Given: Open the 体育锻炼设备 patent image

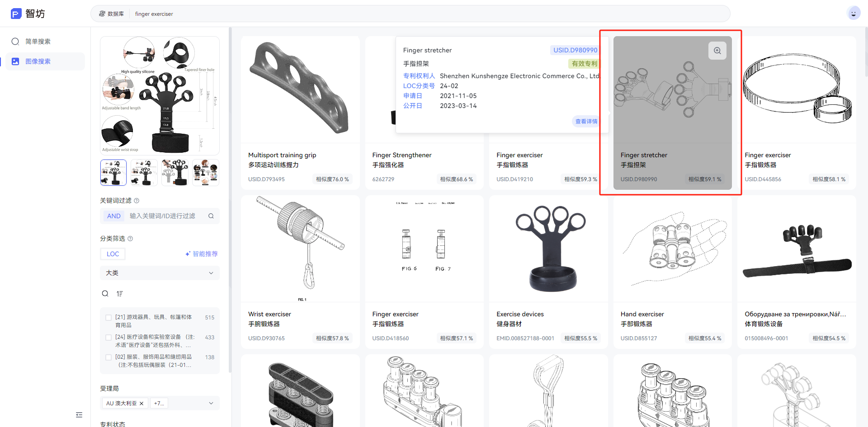Looking at the screenshot, I should [797, 249].
